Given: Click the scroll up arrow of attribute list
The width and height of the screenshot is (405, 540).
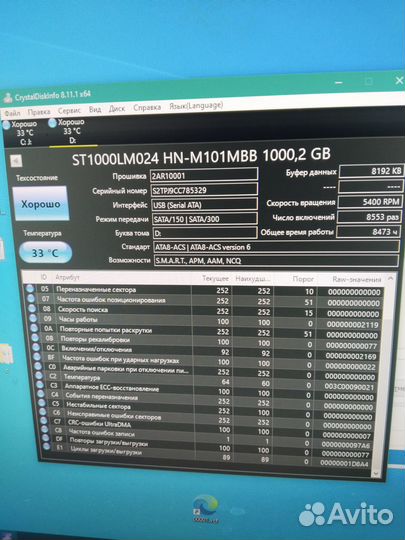Looking at the screenshot, I should click(x=390, y=279).
